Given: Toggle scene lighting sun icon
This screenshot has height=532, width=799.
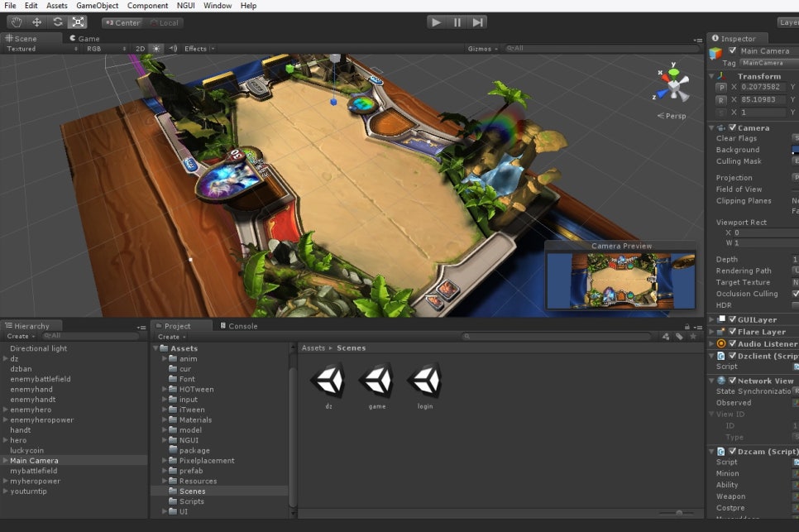Looking at the screenshot, I should [x=156, y=49].
